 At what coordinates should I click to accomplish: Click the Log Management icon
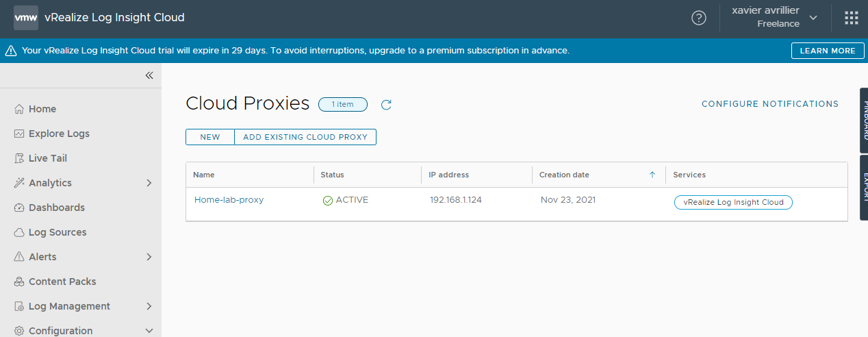point(19,306)
